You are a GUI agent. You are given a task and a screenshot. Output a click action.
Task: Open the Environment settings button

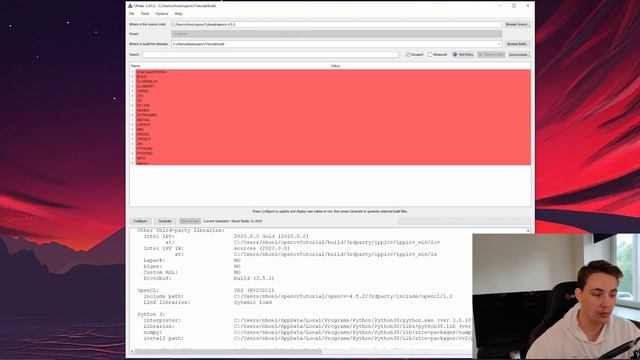(x=519, y=54)
